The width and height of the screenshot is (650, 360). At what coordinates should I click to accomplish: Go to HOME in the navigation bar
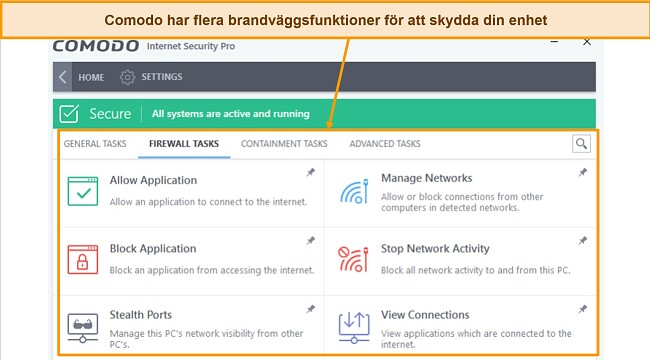pyautogui.click(x=91, y=77)
